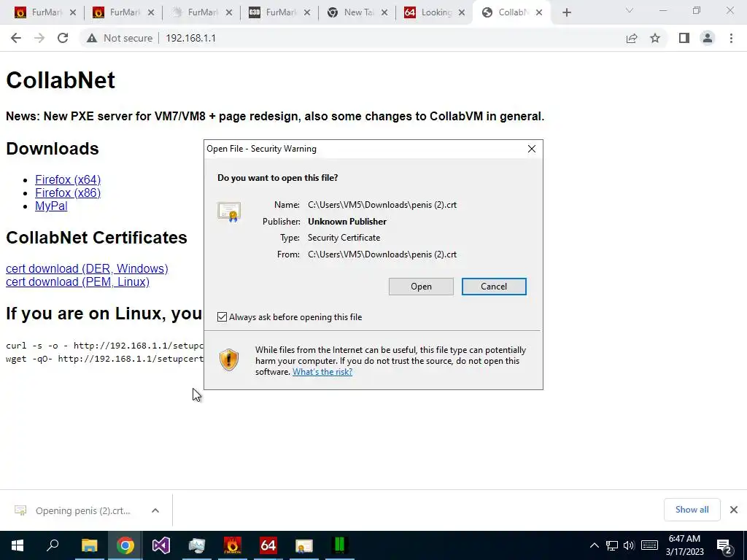Close the Looking tab

[x=462, y=13]
